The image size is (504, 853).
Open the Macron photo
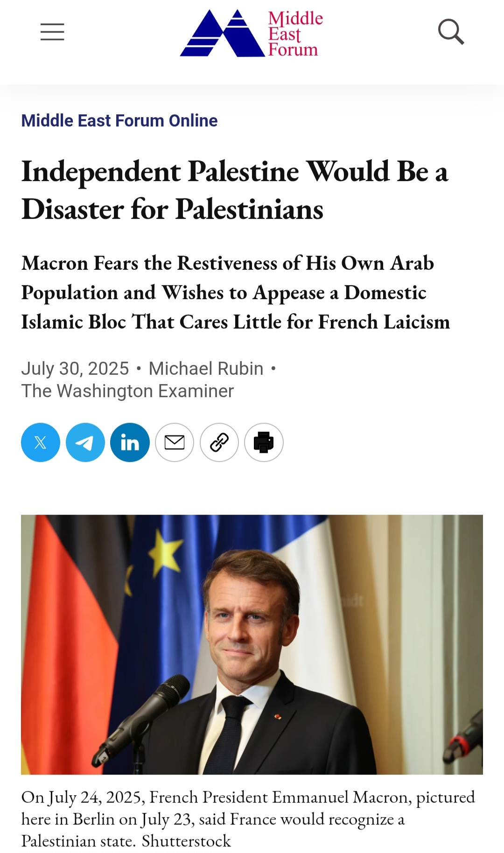click(252, 644)
